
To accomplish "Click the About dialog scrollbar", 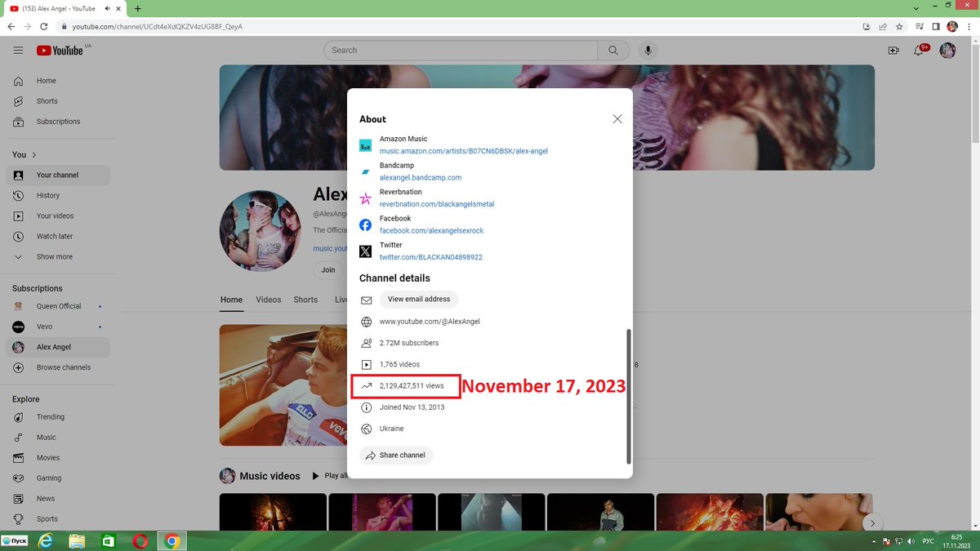I will tap(628, 396).
